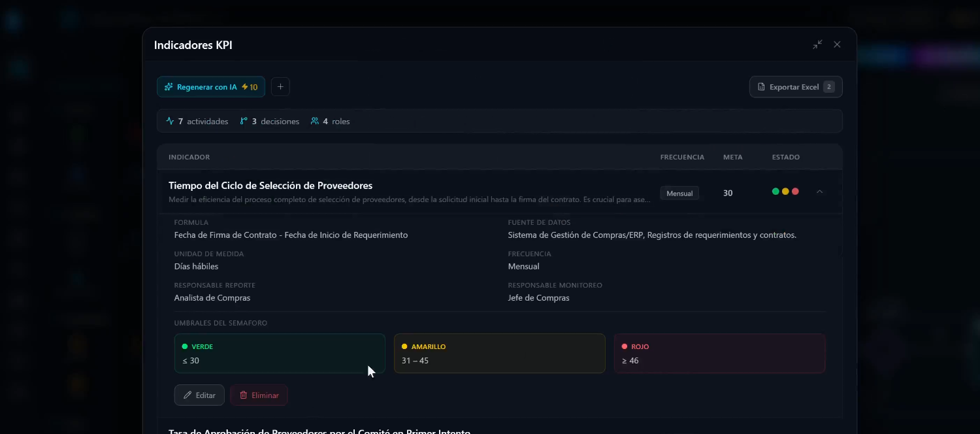Click the META column header
Screen dimensions: 980x434
732,157
